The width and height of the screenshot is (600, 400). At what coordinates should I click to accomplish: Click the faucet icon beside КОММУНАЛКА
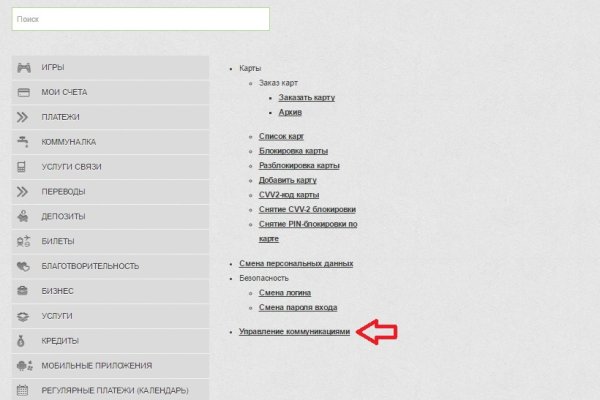tap(22, 142)
